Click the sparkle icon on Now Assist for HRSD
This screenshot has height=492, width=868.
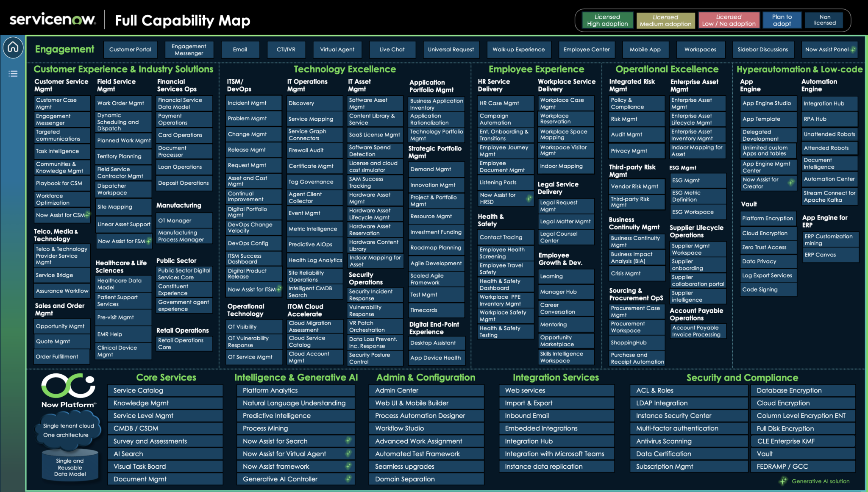pos(529,198)
